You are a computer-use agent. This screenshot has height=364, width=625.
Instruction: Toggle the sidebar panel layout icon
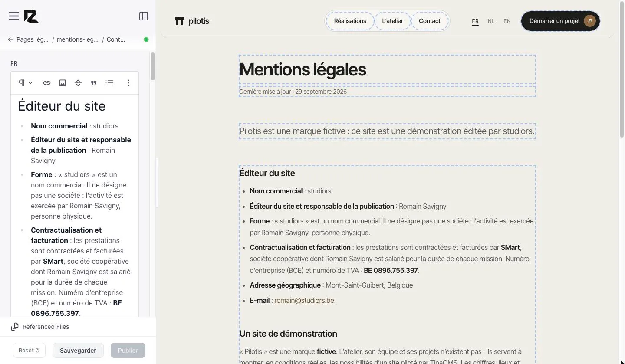coord(144,16)
